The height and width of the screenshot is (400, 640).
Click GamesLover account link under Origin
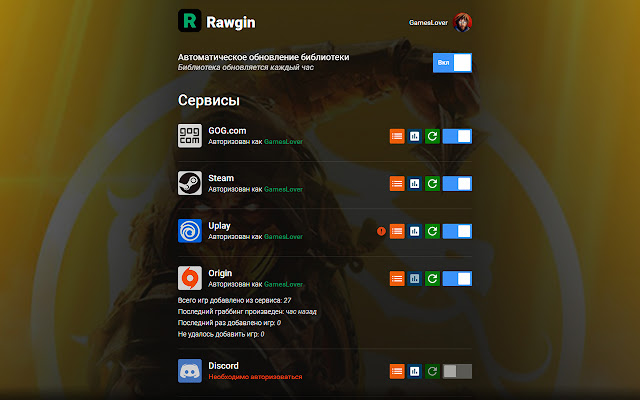[x=283, y=284]
